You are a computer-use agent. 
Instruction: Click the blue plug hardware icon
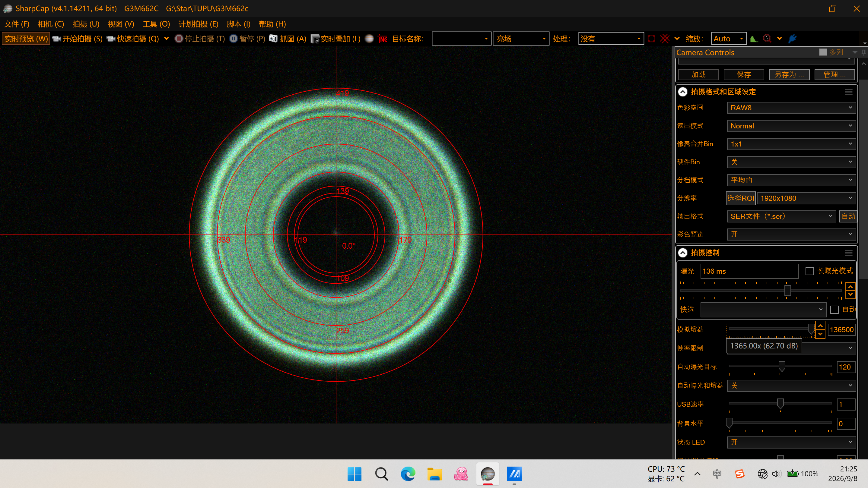pyautogui.click(x=792, y=39)
